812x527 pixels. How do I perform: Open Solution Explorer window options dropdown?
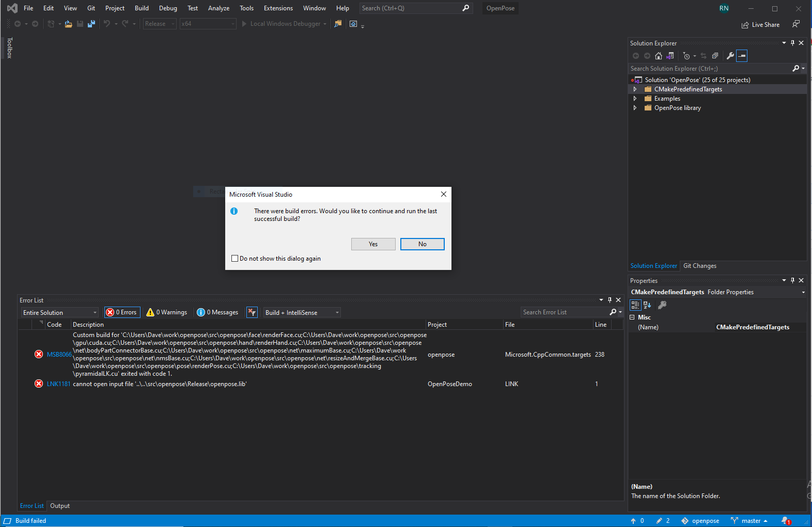click(x=784, y=43)
